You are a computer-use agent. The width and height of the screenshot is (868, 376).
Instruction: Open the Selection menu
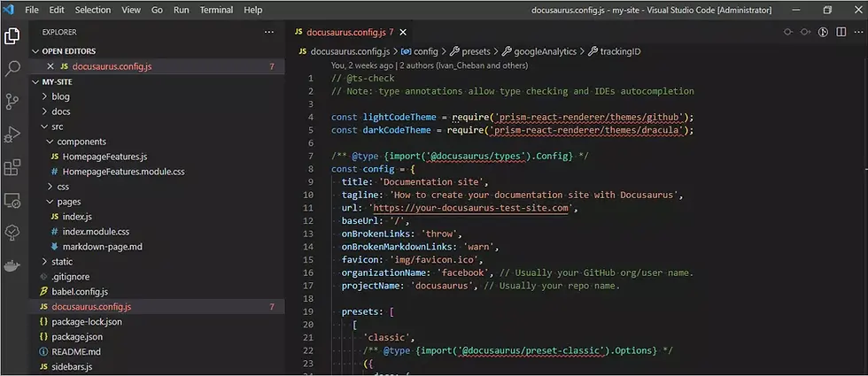93,10
